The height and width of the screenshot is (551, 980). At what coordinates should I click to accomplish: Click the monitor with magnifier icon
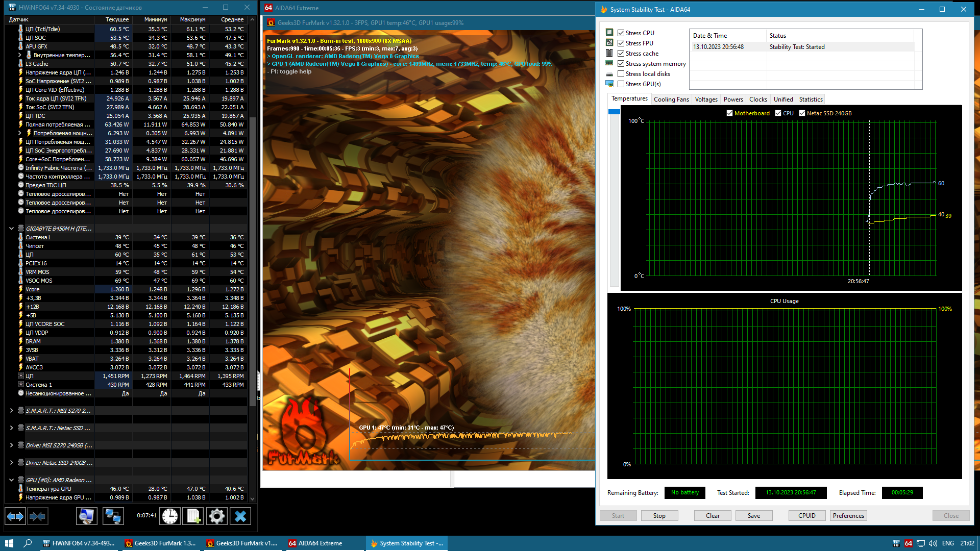[x=86, y=517]
